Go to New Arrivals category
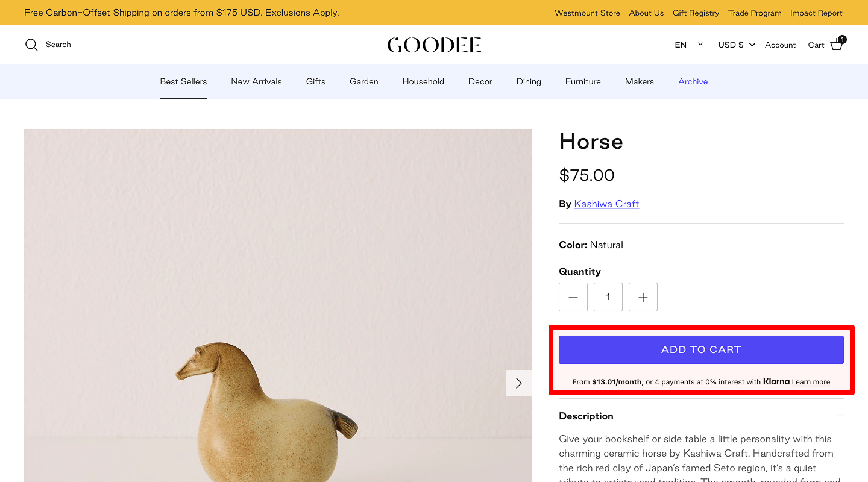Screen dimensions: 868x482 [256, 81]
